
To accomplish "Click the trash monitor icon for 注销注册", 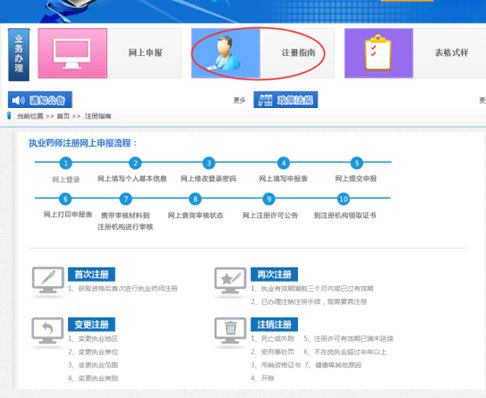I will (230, 331).
